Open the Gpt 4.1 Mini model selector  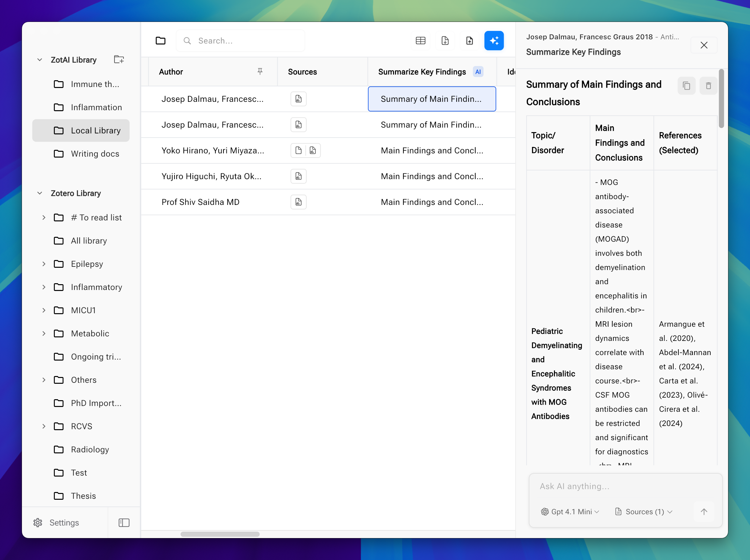point(570,512)
